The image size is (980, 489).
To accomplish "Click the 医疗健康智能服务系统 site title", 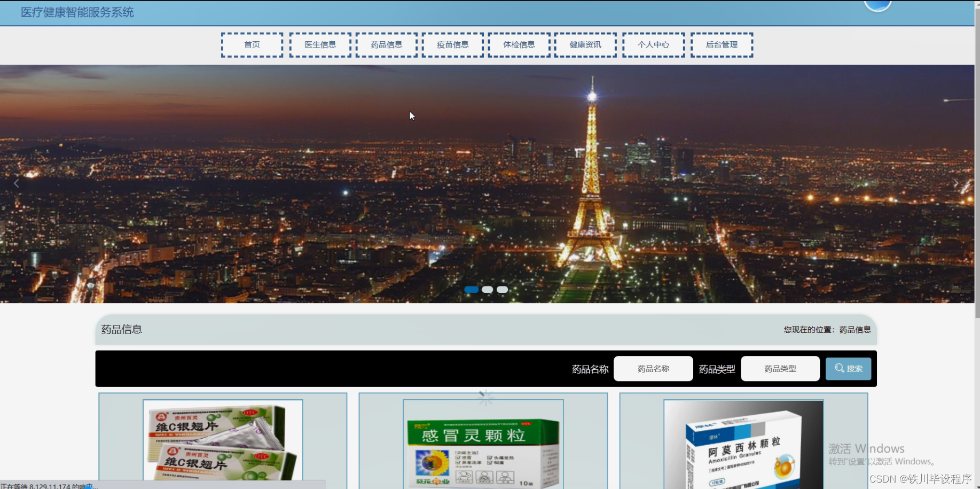I will (x=77, y=12).
